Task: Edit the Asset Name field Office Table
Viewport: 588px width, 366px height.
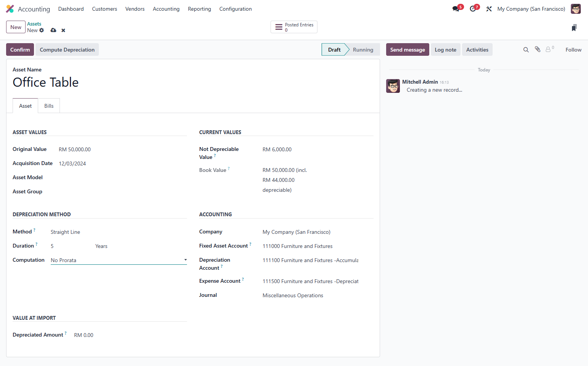Action: pyautogui.click(x=193, y=83)
